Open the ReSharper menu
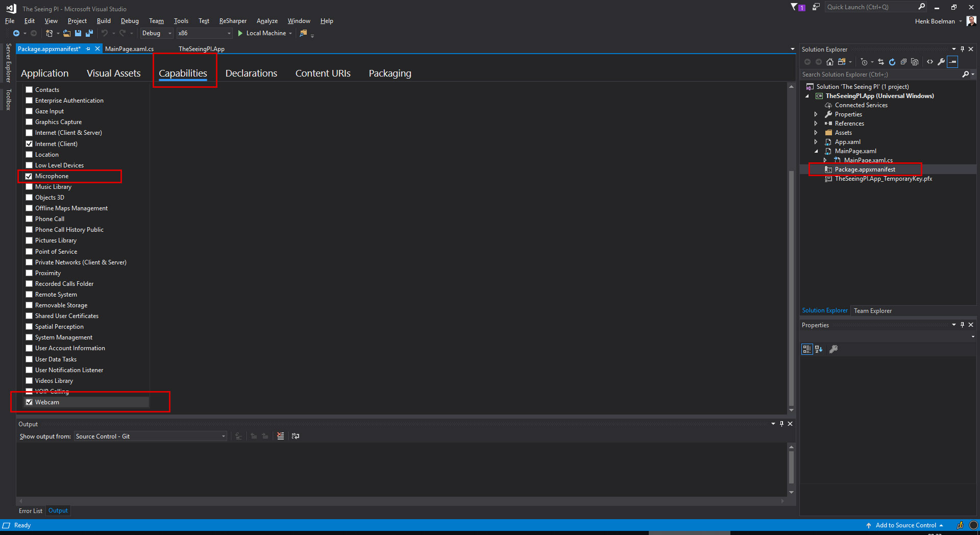This screenshot has width=980, height=535. [x=233, y=21]
